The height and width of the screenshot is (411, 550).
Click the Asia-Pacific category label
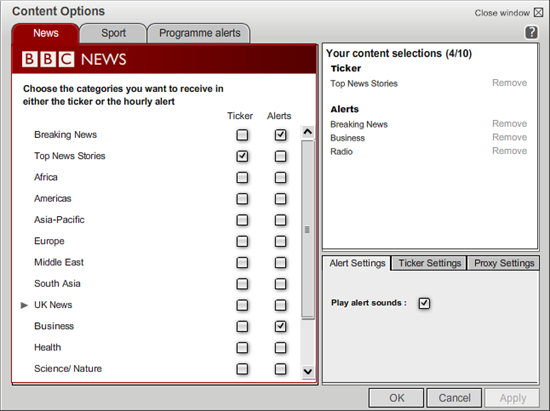[59, 220]
